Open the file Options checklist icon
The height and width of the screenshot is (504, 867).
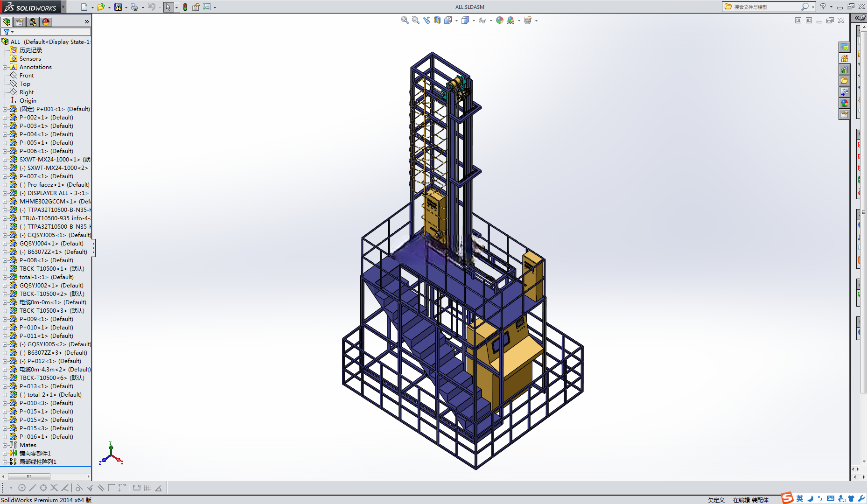[207, 7]
